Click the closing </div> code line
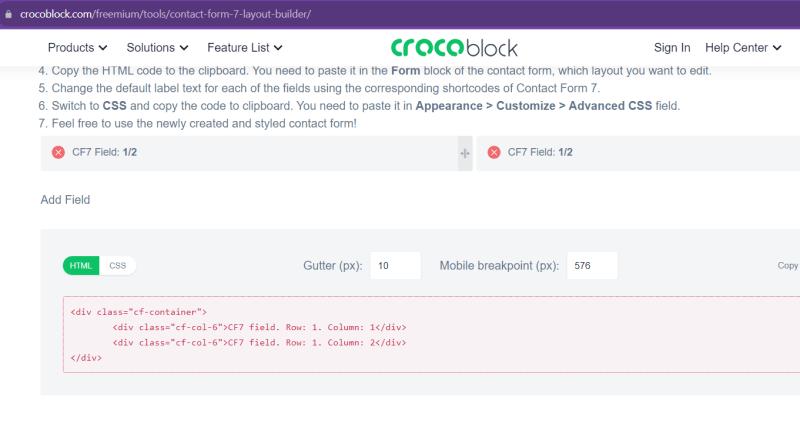Screen dimensions: 800x430 [x=86, y=358]
